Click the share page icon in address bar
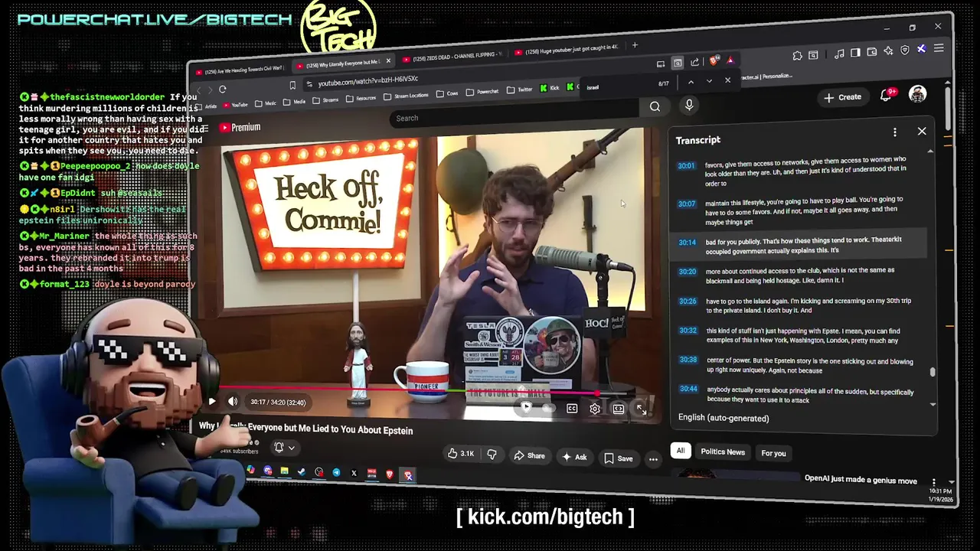 click(694, 62)
